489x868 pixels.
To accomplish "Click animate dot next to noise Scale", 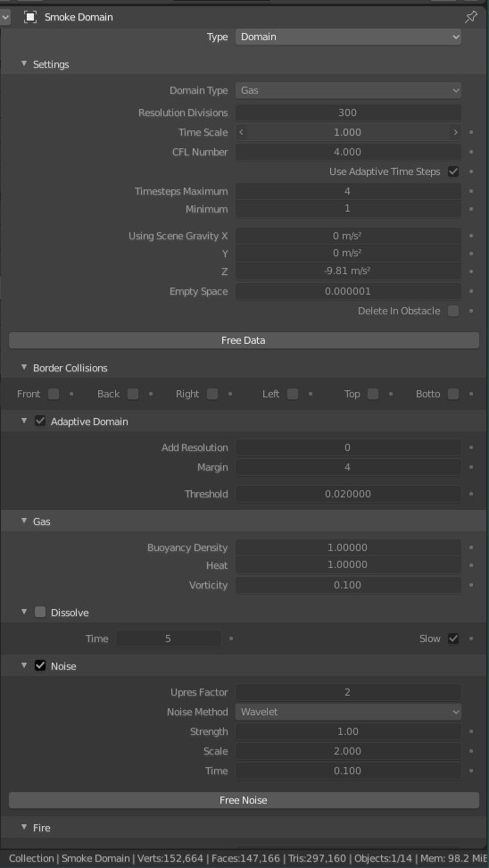I will coord(471,751).
